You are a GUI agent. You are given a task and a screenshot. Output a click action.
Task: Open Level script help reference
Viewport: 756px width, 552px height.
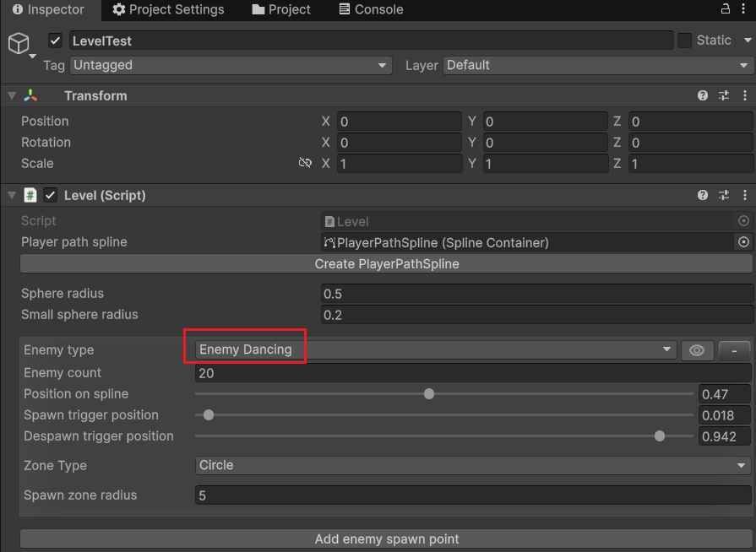(x=702, y=195)
